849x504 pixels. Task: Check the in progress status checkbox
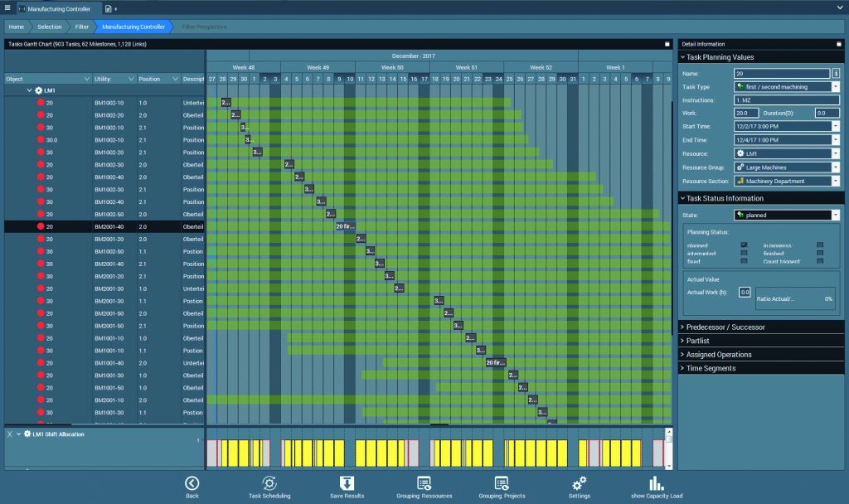pyautogui.click(x=819, y=245)
